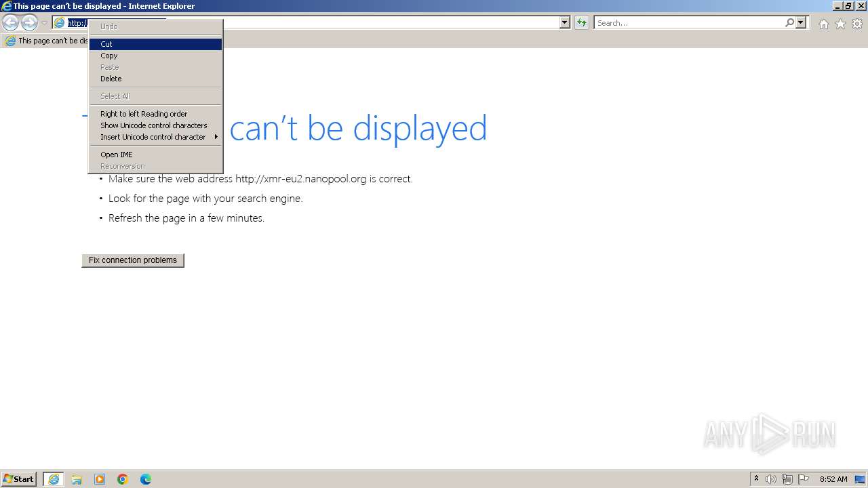
Task: Launch Microsoft Edge from the taskbar
Action: click(146, 479)
